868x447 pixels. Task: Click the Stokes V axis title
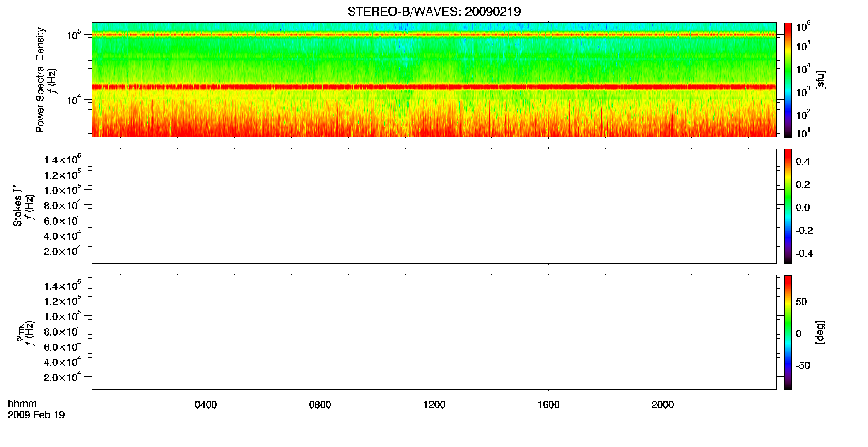[x=17, y=205]
